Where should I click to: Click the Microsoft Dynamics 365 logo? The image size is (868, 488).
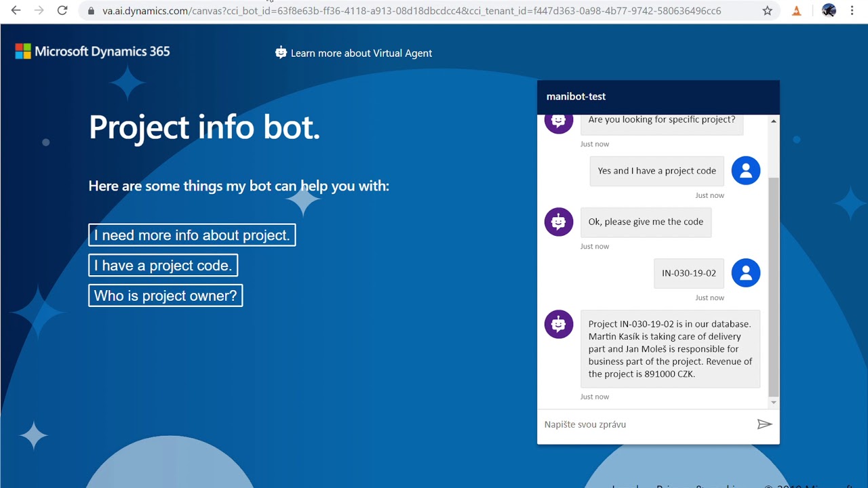coord(92,52)
